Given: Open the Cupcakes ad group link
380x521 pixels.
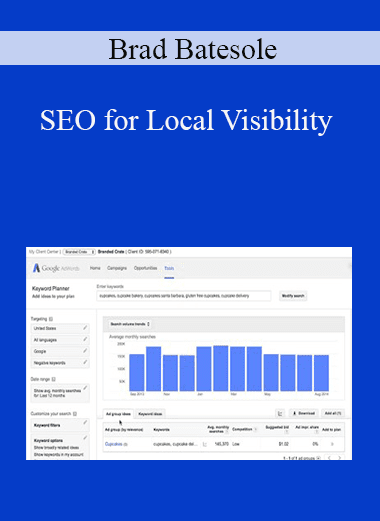Looking at the screenshot, I should 114,444.
